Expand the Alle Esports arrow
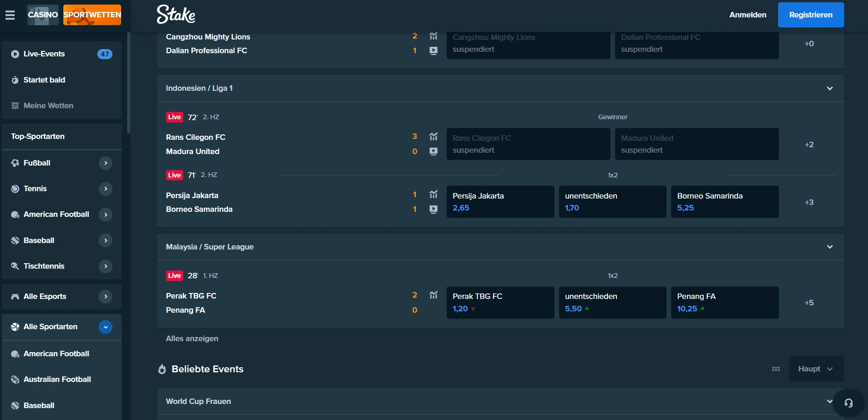 pyautogui.click(x=106, y=296)
